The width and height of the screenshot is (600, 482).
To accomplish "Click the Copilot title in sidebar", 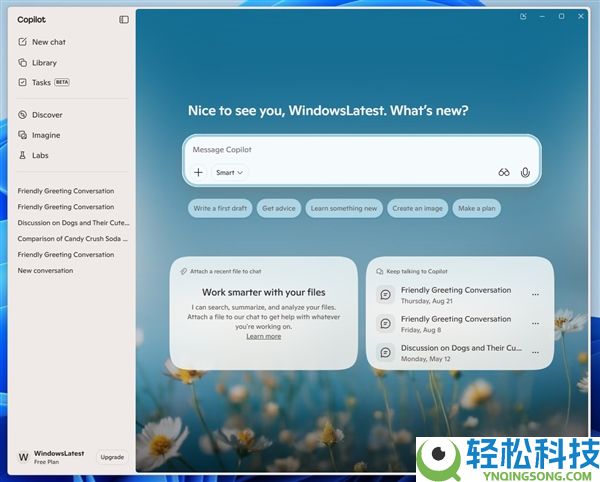I will click(31, 20).
